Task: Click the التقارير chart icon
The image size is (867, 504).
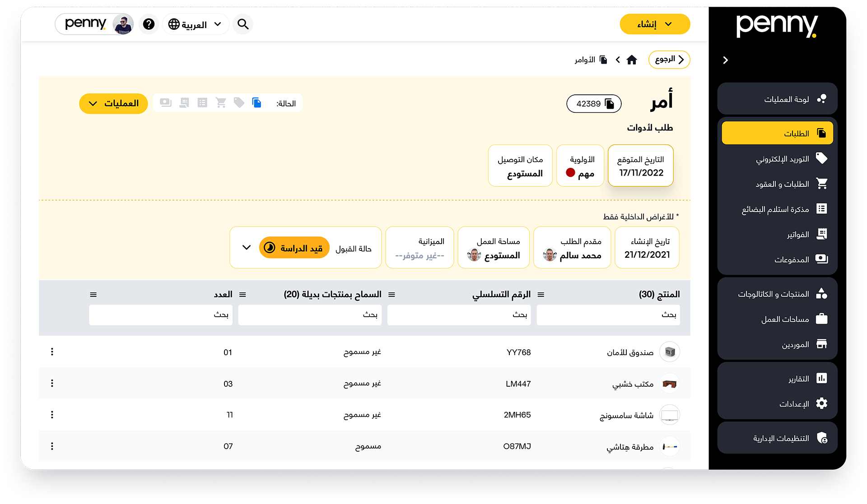Action: 821,378
